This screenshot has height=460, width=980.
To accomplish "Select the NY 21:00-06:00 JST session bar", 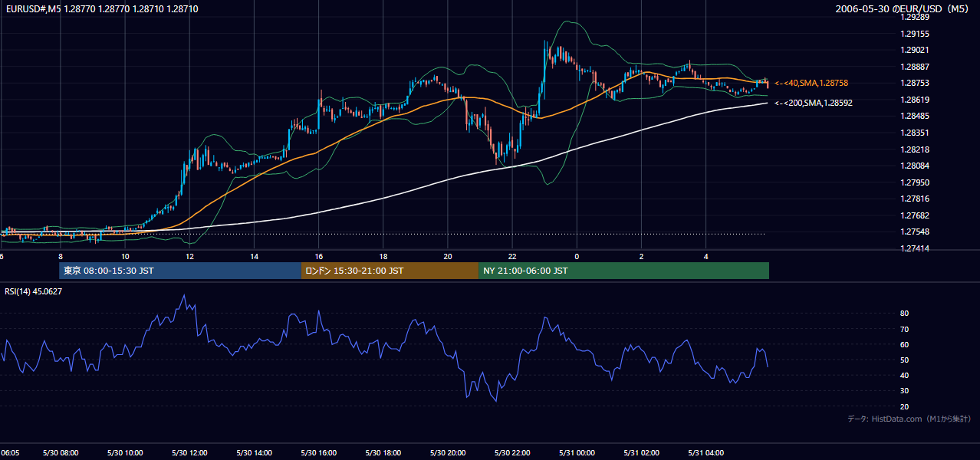I will [623, 271].
